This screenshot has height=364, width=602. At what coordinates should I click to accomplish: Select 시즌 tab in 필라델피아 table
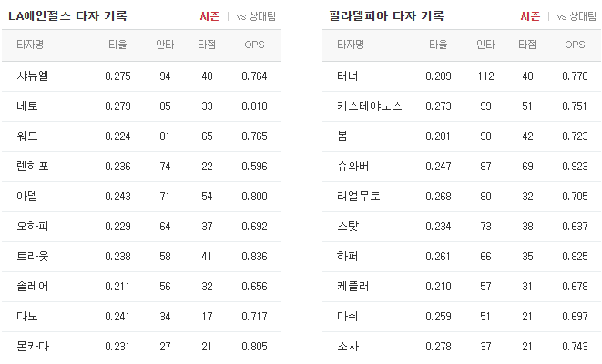click(x=530, y=16)
